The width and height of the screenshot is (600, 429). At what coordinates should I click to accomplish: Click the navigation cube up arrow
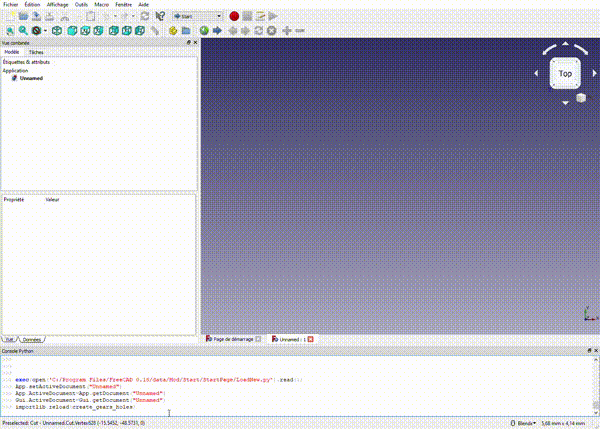[565, 44]
